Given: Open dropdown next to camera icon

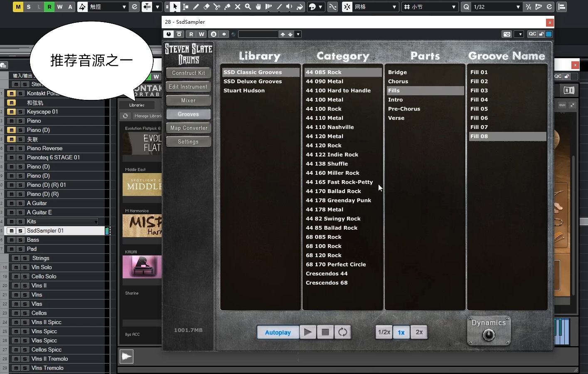Looking at the screenshot, I should pos(519,34).
